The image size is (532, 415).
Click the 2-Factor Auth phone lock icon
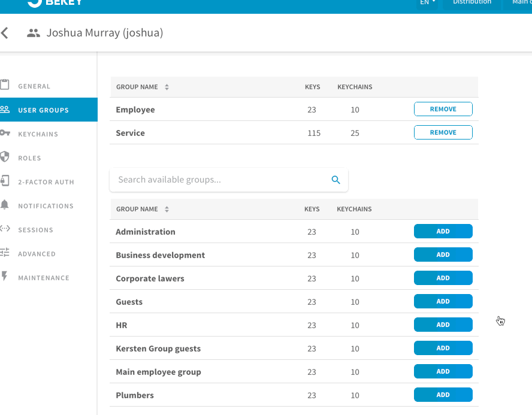coord(5,181)
